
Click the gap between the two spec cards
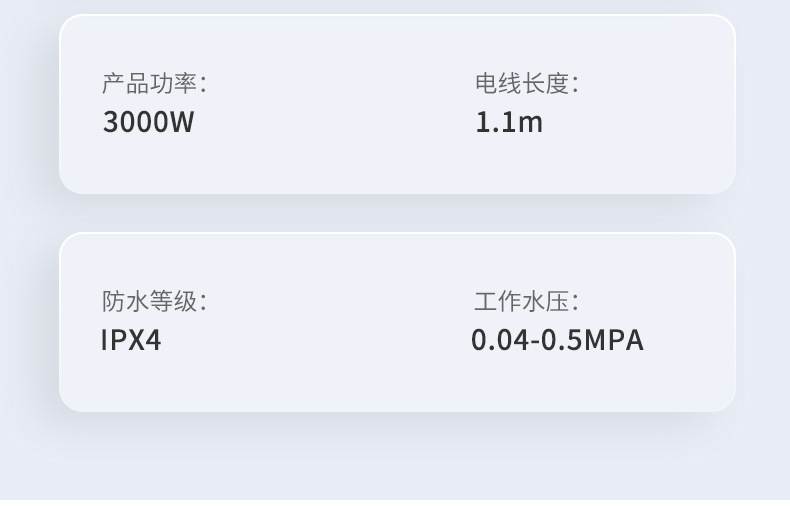397,213
